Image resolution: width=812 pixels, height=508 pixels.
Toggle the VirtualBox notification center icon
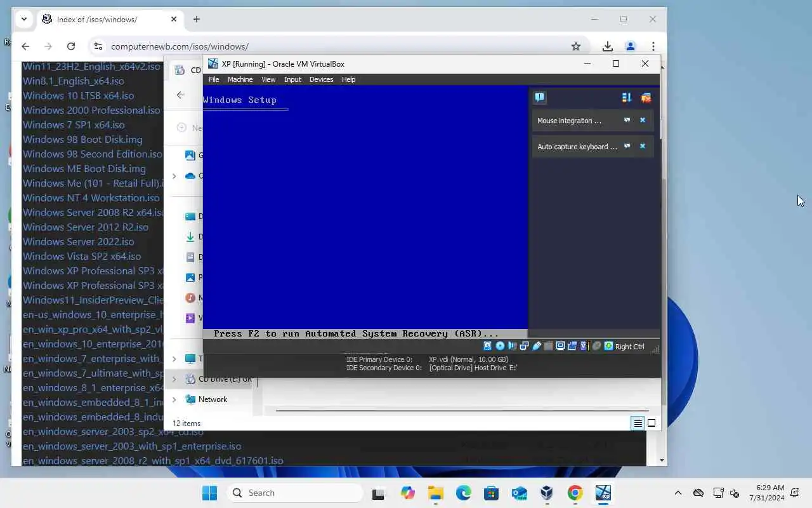(539, 97)
